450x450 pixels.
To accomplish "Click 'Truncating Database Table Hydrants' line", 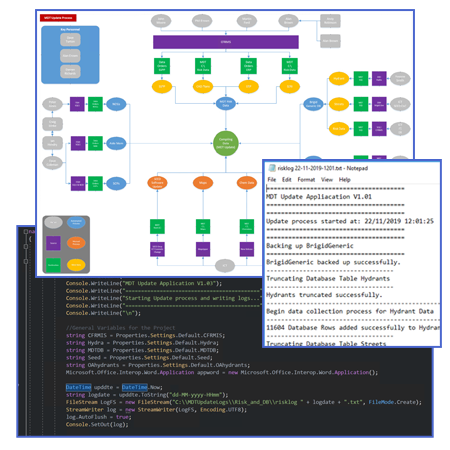I will coord(328,278).
